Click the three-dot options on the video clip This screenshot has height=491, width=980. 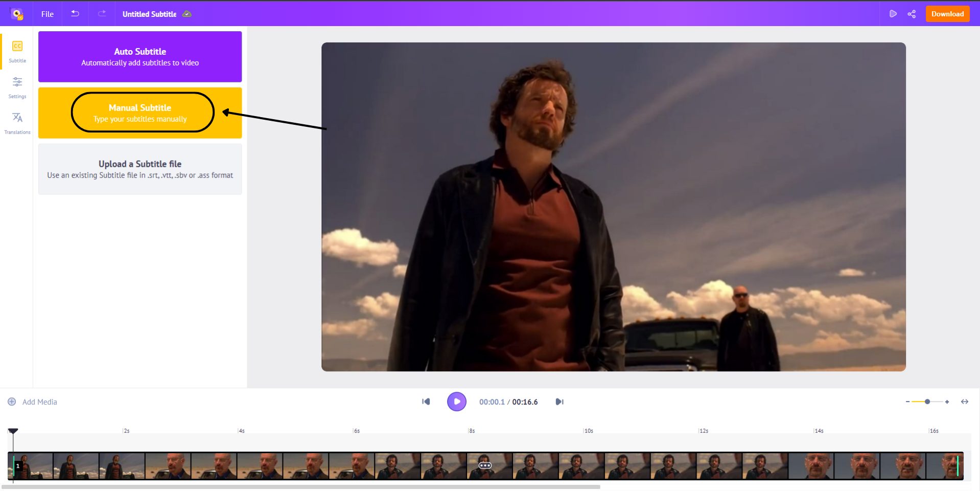click(x=485, y=465)
